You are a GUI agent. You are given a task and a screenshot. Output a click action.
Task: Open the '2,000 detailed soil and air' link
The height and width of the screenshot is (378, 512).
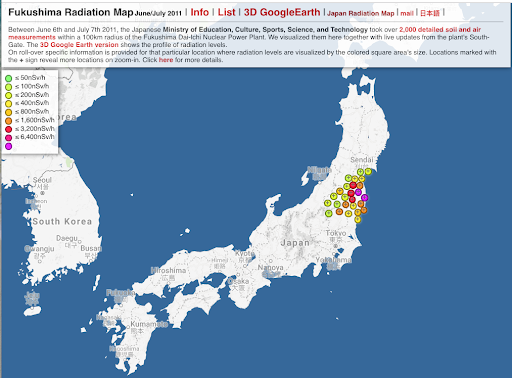(x=440, y=29)
